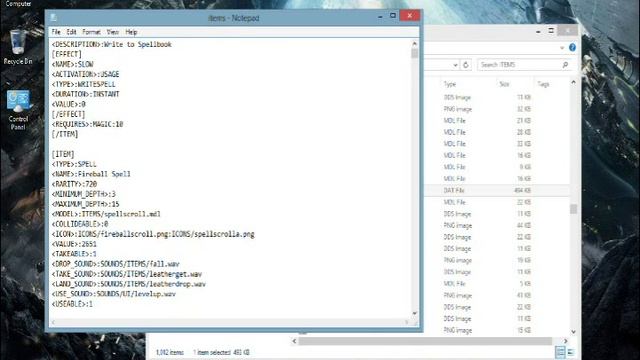The image size is (640, 360).
Task: Click Notepad scrollbar up arrow
Action: point(415,43)
